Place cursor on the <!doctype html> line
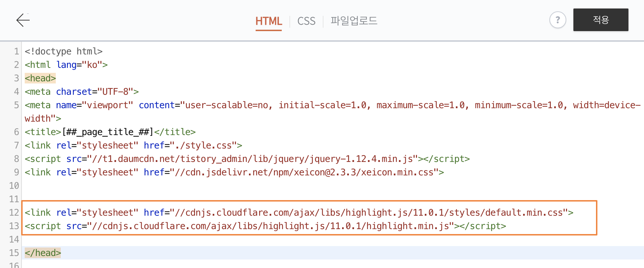 pos(64,51)
